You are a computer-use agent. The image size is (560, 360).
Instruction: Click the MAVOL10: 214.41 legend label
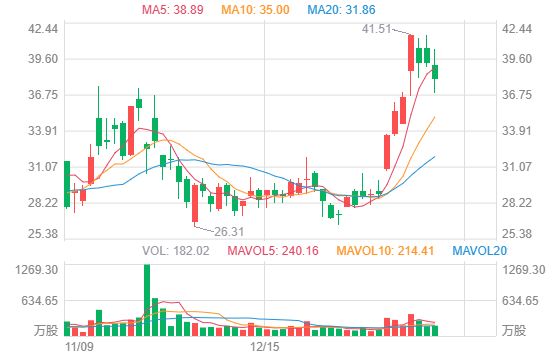point(385,250)
